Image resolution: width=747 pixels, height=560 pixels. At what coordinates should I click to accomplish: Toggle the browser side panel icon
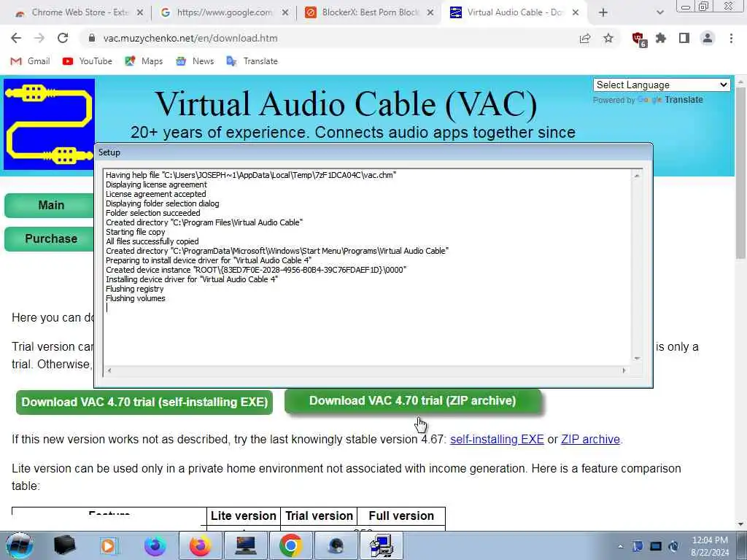click(x=684, y=38)
